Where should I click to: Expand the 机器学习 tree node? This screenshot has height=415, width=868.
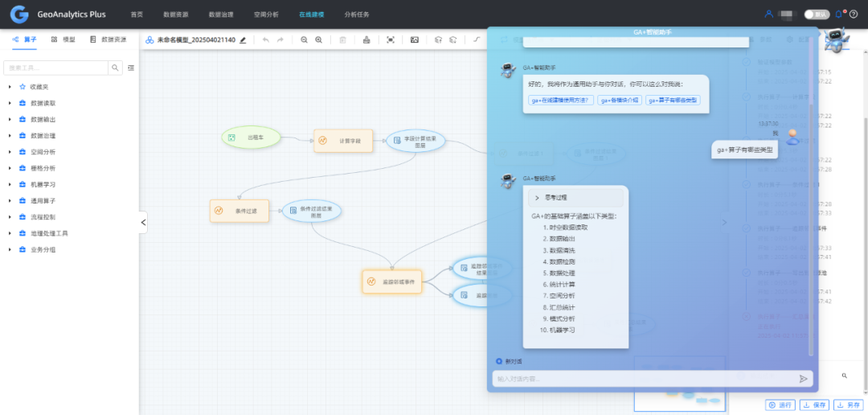pyautogui.click(x=10, y=184)
